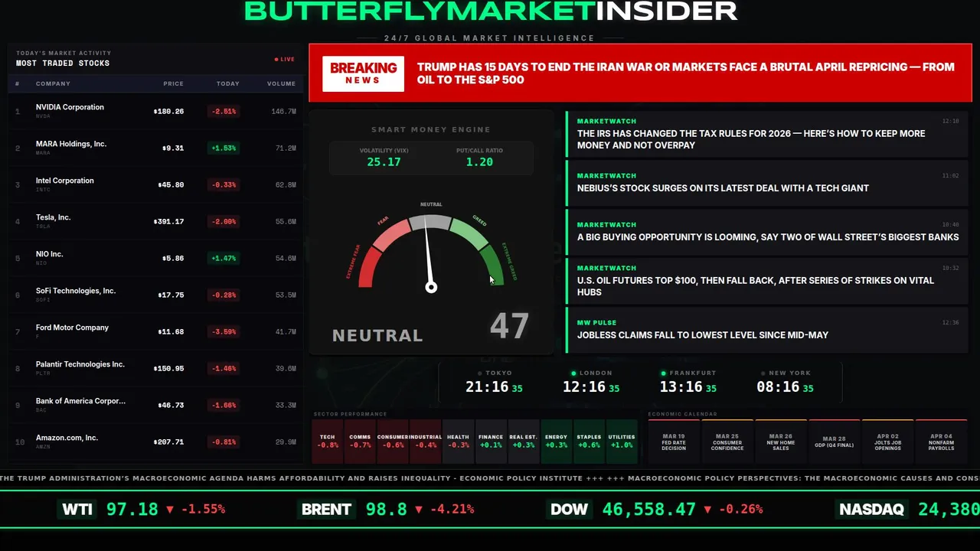The height and width of the screenshot is (551, 980).
Task: Sort by the VOLUME column header
Action: pos(281,83)
